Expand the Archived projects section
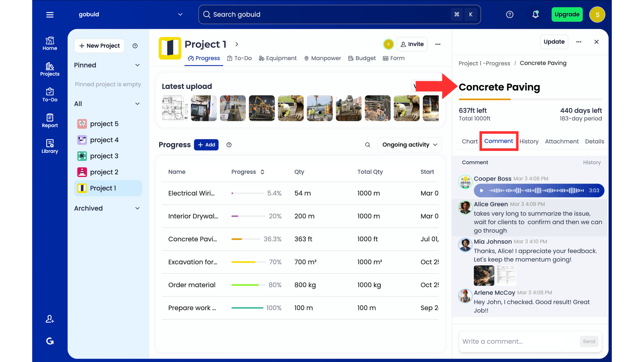This screenshot has width=644, height=362. pyautogui.click(x=137, y=208)
